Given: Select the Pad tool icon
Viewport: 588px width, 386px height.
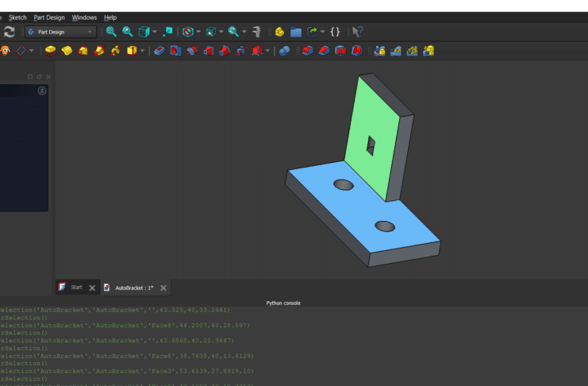Looking at the screenshot, I should pos(51,51).
